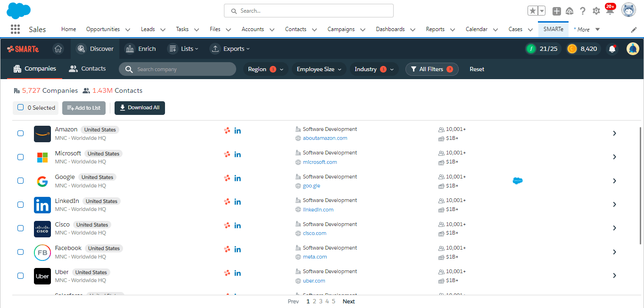Image resolution: width=644 pixels, height=308 pixels.
Task: Select the Google row checkbox
Action: (21, 181)
